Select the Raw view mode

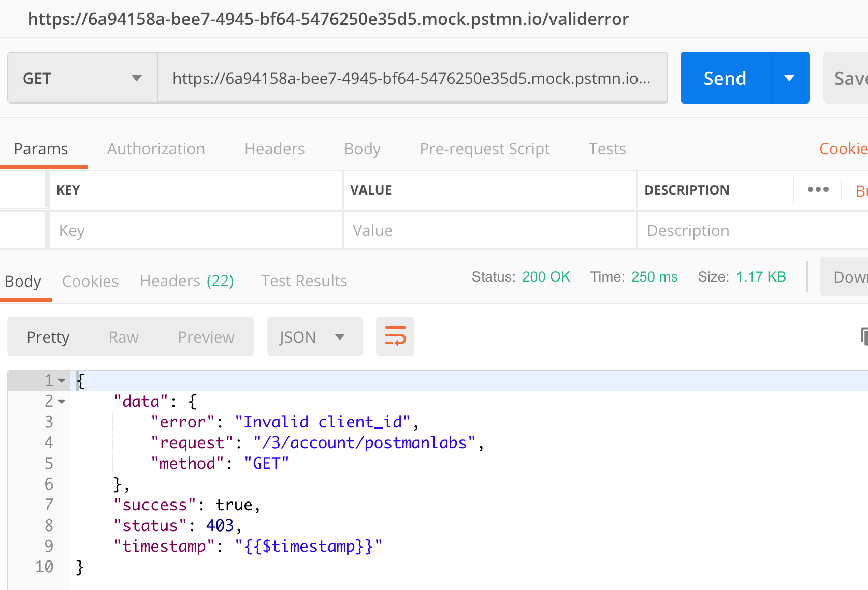coord(123,337)
